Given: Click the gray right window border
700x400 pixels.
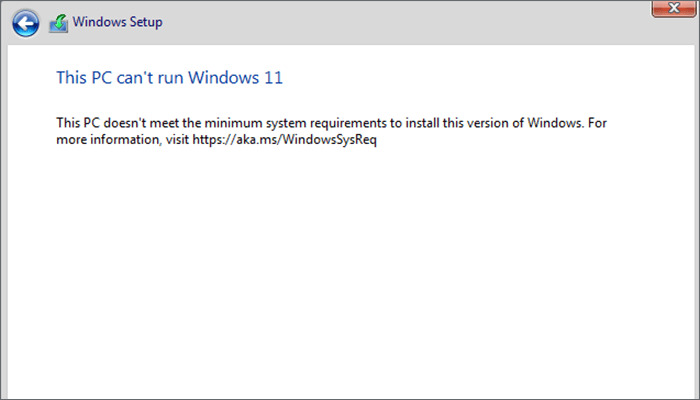Looking at the screenshot, I should 696,220.
